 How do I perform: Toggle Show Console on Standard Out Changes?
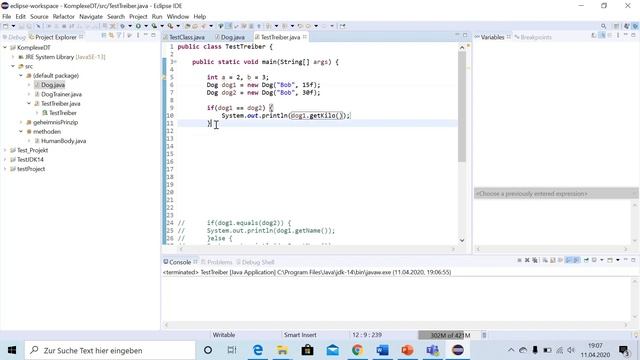[x=568, y=260]
